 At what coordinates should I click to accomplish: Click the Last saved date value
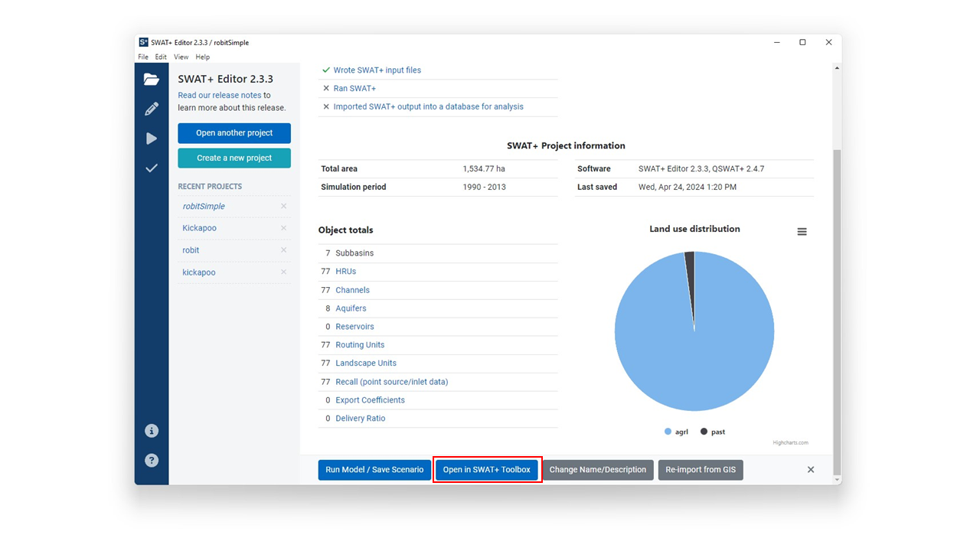pos(688,187)
